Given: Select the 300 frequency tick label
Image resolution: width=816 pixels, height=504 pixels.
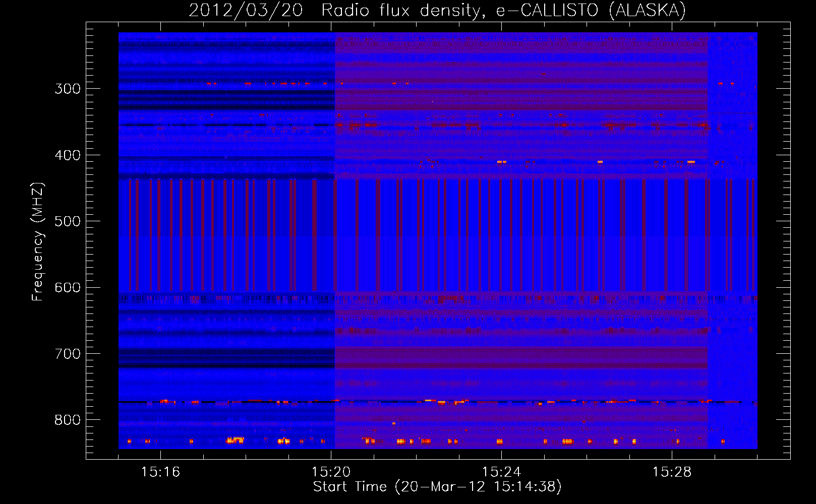Looking at the screenshot, I should (x=68, y=89).
